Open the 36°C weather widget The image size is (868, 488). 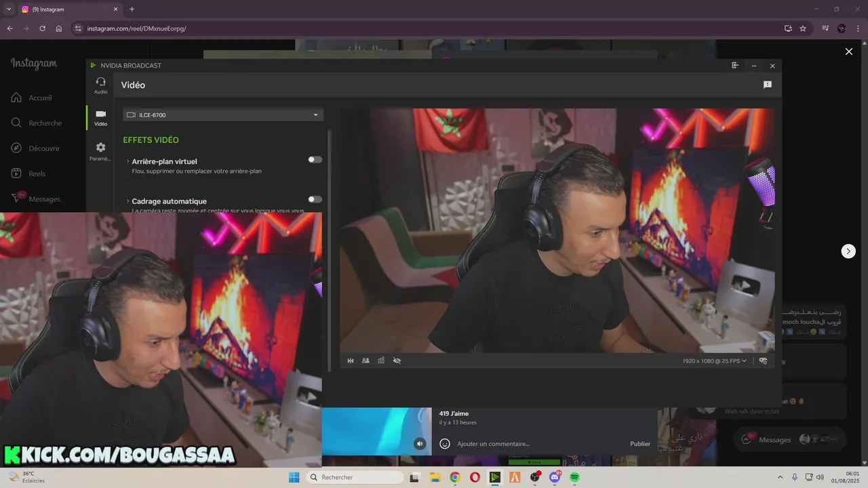(27, 477)
